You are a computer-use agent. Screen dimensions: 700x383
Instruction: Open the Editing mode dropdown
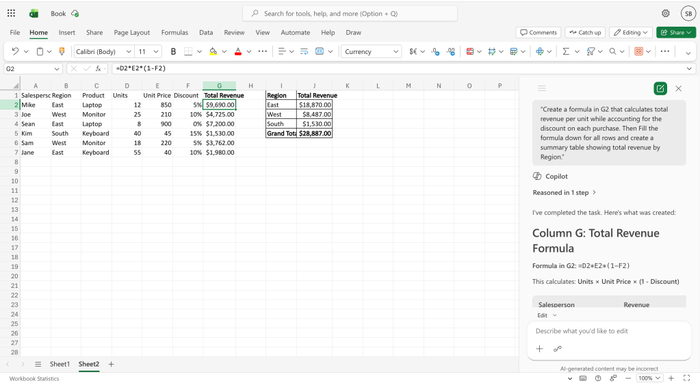pos(631,32)
